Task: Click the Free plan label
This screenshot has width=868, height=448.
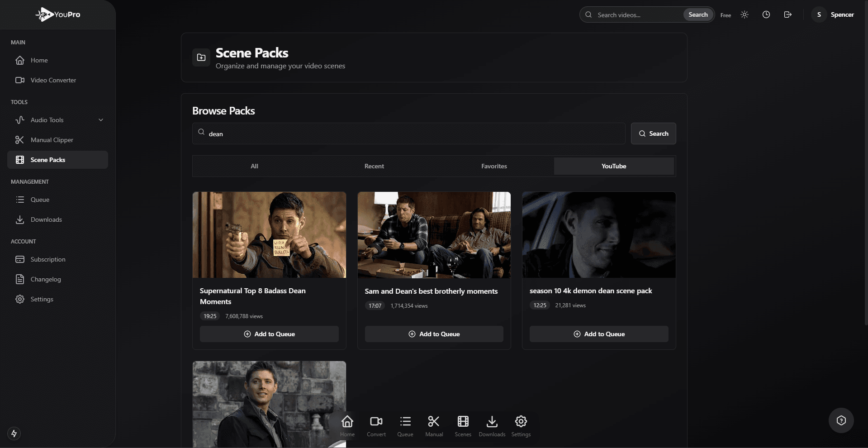Action: point(726,15)
